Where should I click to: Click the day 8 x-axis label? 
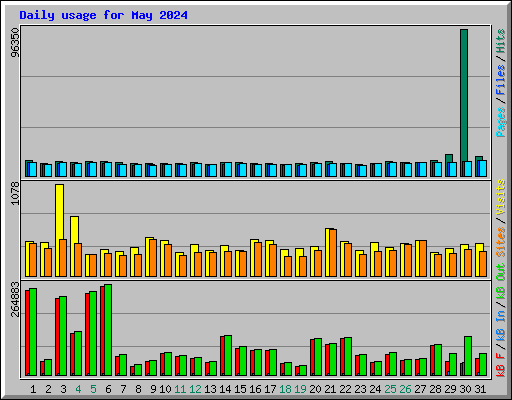point(138,389)
